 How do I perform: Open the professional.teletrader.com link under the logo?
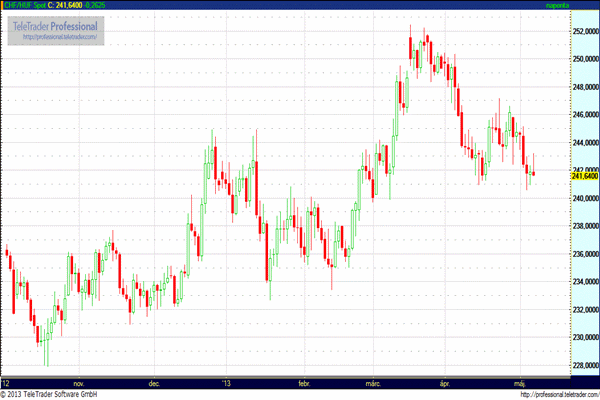click(x=62, y=36)
